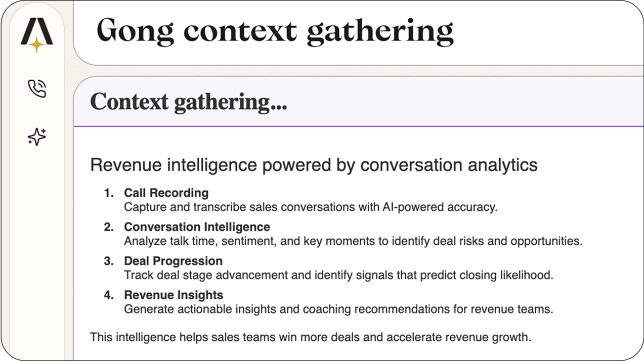Select the Context gathering header
This screenshot has width=644, height=361.
(x=188, y=102)
